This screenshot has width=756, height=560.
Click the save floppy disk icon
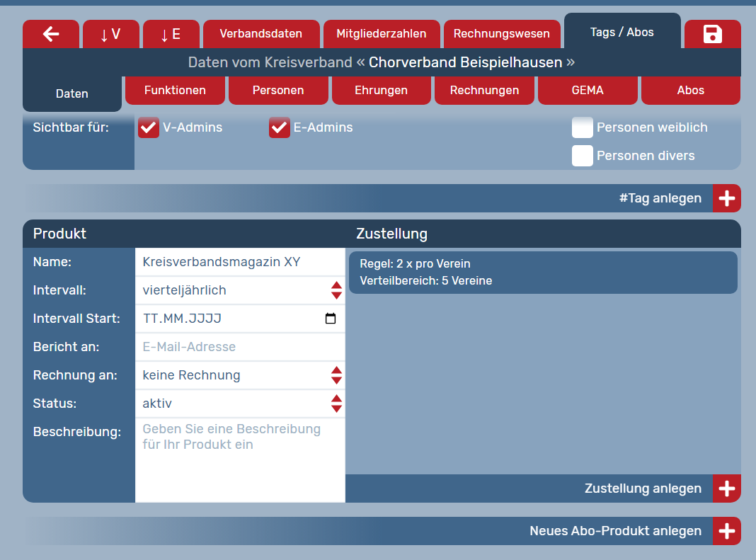click(712, 34)
